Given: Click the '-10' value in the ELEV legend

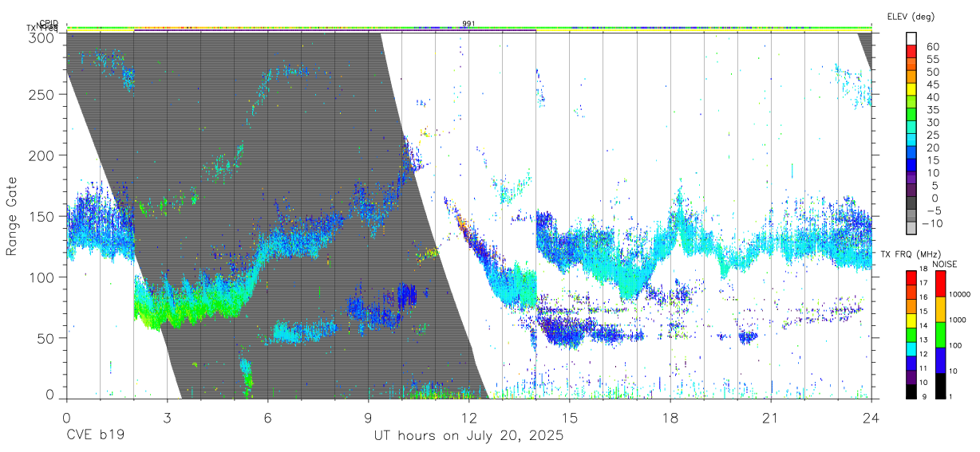Looking at the screenshot, I should (931, 222).
